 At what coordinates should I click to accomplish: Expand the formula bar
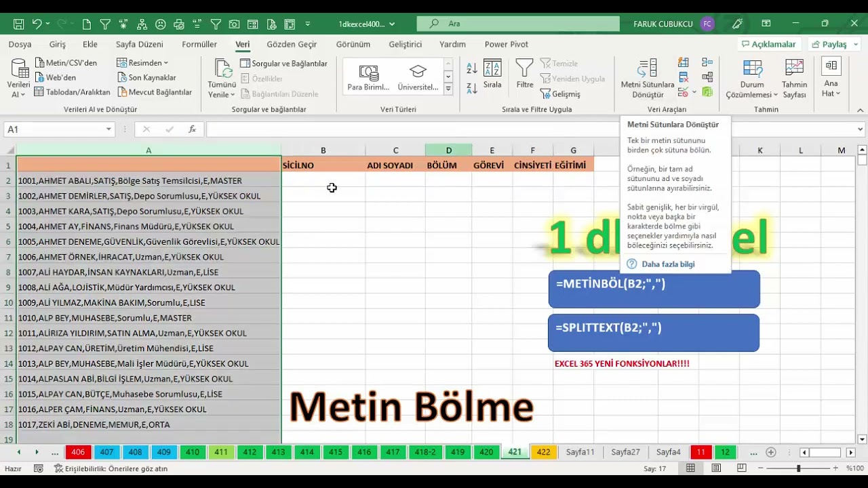(861, 129)
